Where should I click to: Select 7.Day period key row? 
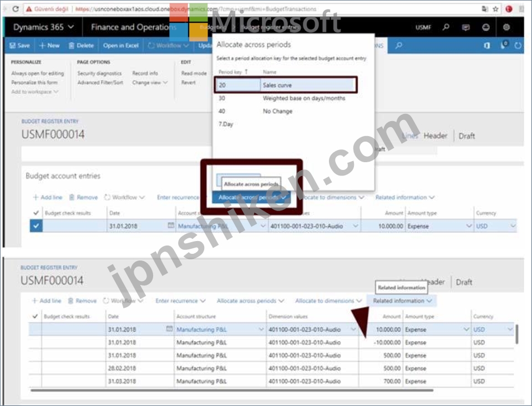pos(285,124)
